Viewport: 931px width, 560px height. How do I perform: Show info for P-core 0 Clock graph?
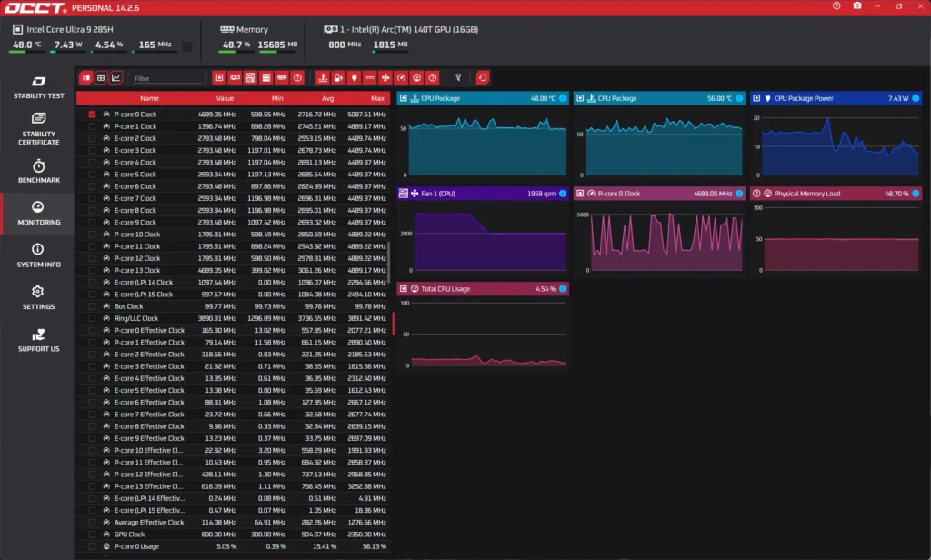click(x=739, y=194)
